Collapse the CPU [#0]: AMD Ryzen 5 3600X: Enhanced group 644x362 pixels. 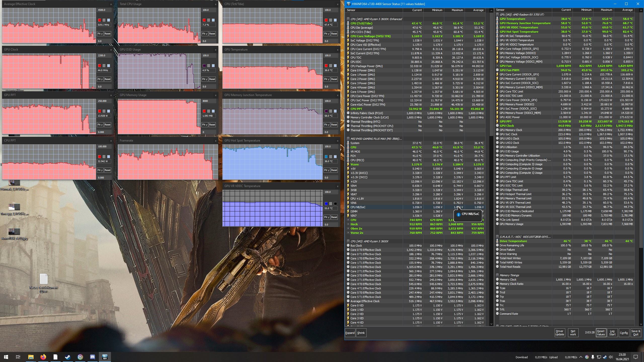[x=348, y=19]
